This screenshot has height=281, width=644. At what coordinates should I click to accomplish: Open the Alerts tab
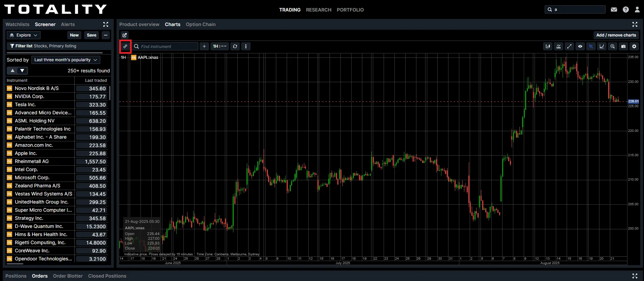pos(68,24)
